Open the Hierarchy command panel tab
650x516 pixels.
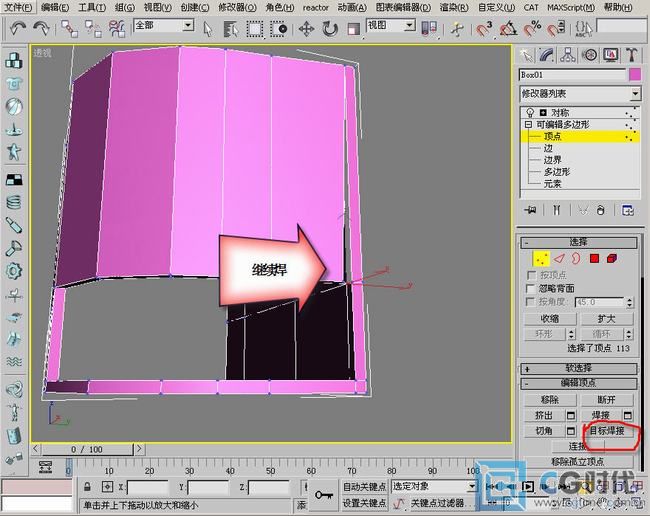click(x=568, y=55)
